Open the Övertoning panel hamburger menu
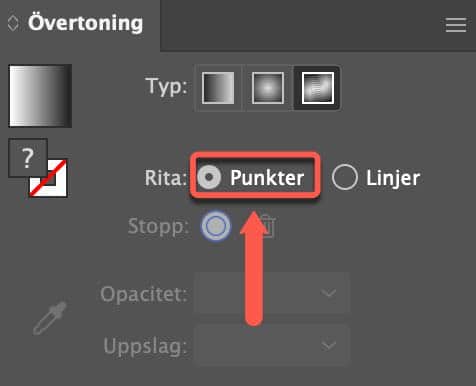This screenshot has height=386, width=476. point(456,25)
